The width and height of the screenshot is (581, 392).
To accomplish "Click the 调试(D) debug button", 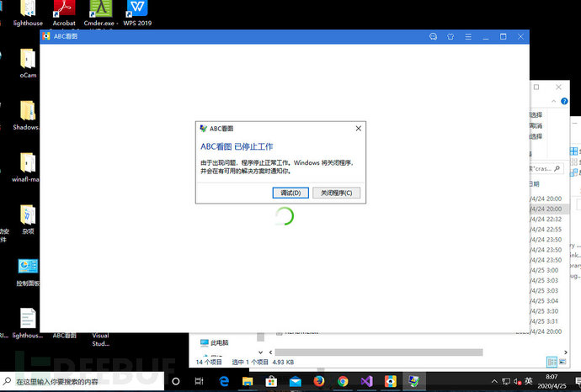I will click(290, 193).
